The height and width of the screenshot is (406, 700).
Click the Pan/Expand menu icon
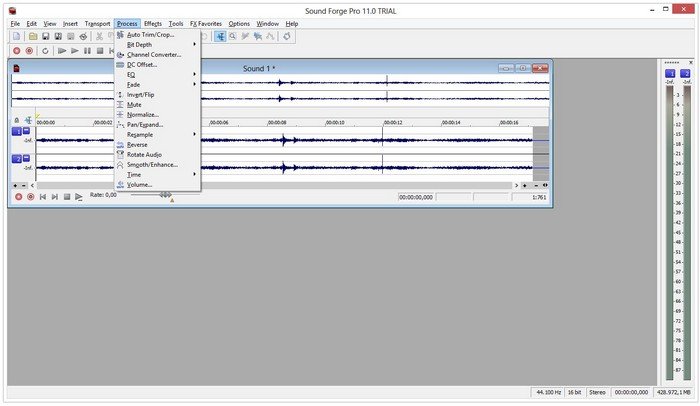120,125
